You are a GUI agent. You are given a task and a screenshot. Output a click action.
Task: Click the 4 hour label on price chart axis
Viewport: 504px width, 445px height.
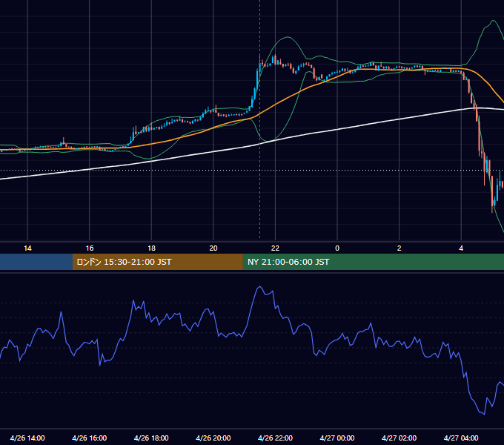pyautogui.click(x=461, y=248)
